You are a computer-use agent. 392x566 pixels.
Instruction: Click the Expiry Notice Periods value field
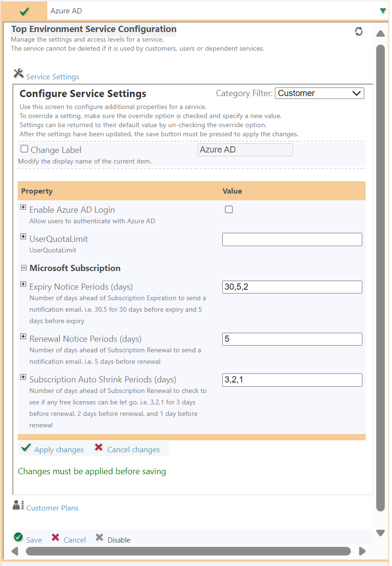coord(292,287)
